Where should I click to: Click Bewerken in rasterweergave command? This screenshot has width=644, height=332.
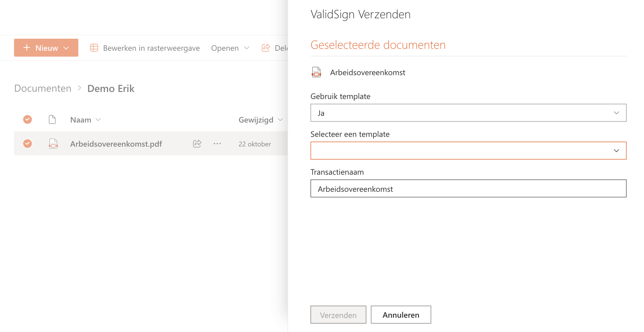(x=145, y=48)
